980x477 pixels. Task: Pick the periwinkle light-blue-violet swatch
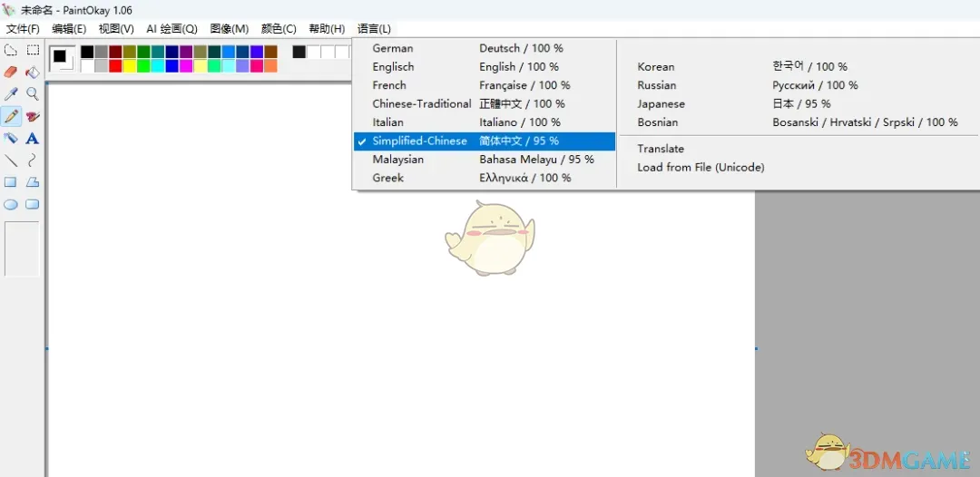pyautogui.click(x=242, y=65)
